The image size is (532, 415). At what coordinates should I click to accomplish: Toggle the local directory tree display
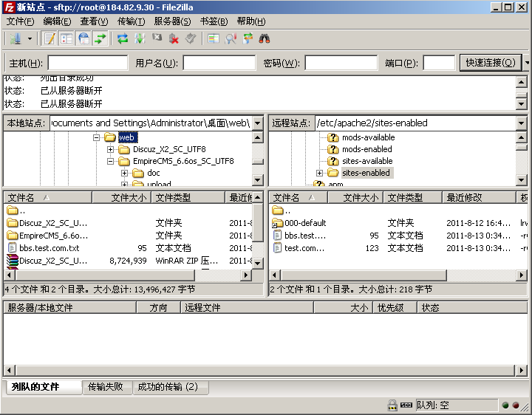66,38
